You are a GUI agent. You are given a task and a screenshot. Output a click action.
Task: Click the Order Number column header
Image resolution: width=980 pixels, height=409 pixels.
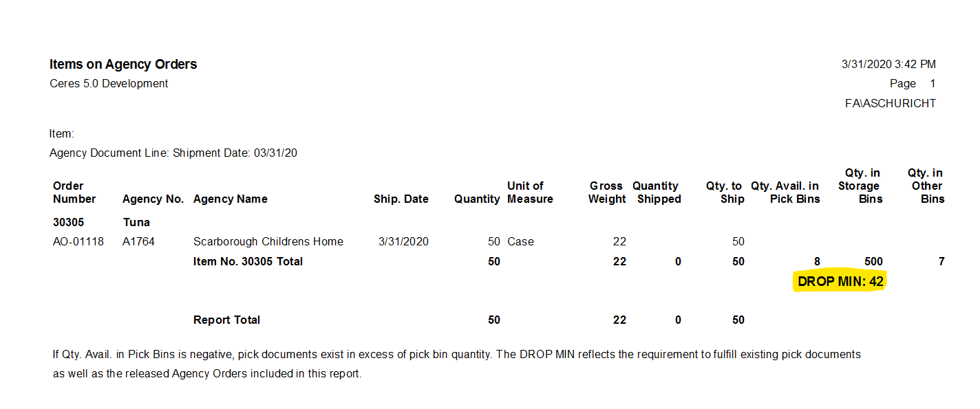74,192
